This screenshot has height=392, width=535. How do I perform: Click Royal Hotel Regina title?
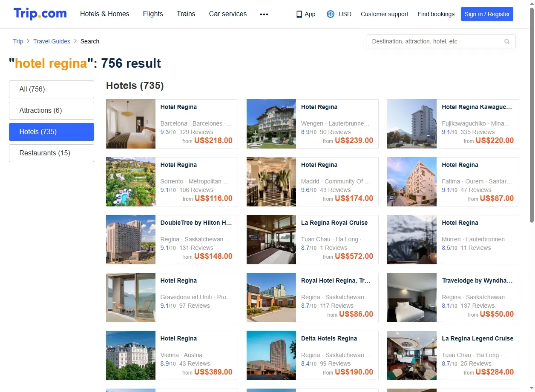click(336, 280)
